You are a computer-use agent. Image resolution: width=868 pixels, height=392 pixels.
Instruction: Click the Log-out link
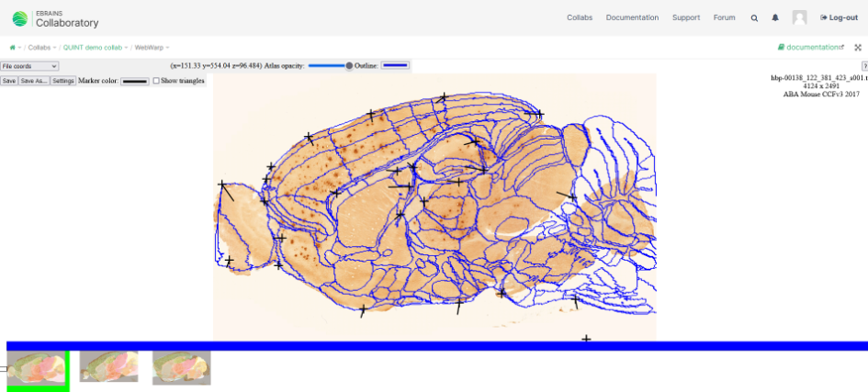click(x=839, y=17)
